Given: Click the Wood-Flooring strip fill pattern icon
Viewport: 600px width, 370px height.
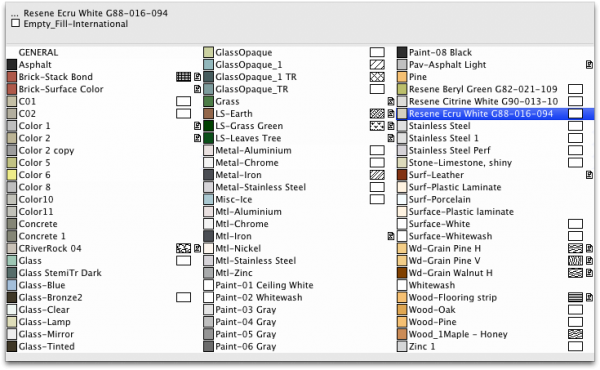Looking at the screenshot, I should point(576,297).
